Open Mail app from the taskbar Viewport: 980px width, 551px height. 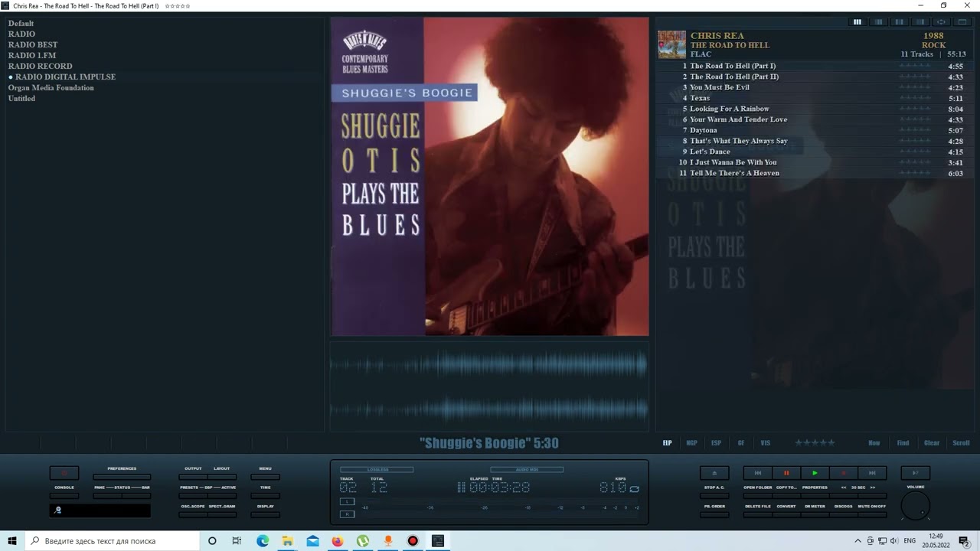pyautogui.click(x=312, y=541)
